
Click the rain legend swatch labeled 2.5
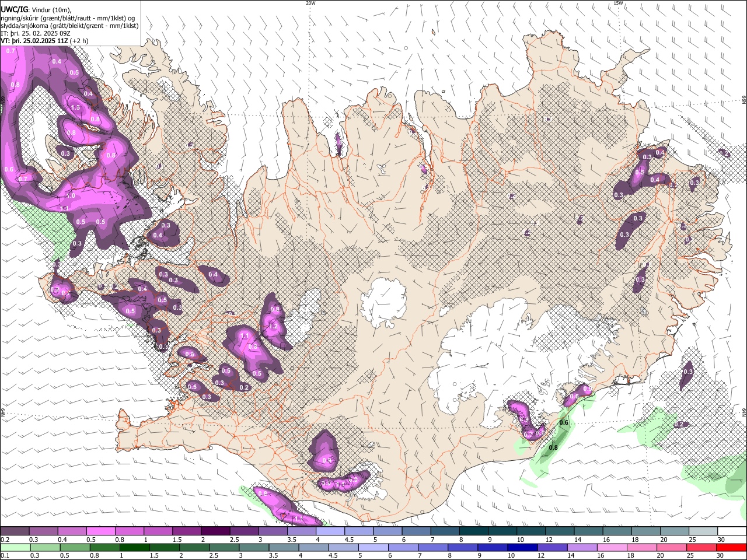tap(224, 547)
